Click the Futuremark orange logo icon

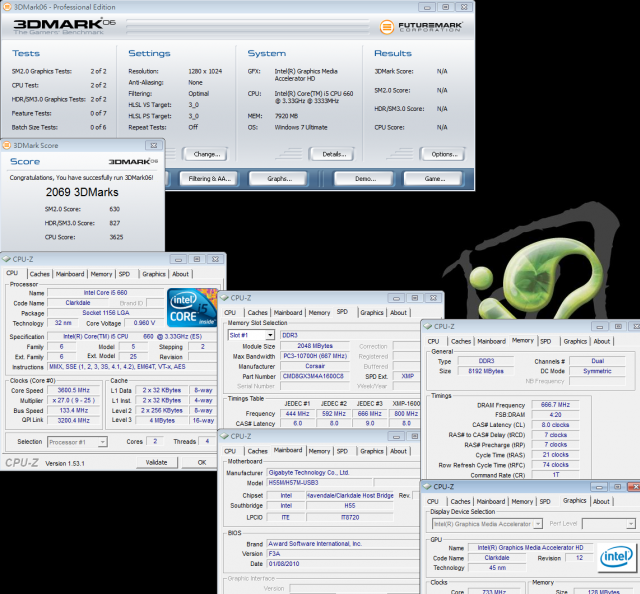[386, 27]
